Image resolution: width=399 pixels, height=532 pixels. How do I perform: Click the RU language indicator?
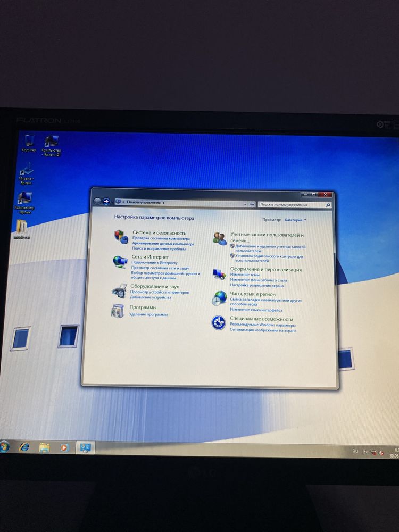[355, 451]
